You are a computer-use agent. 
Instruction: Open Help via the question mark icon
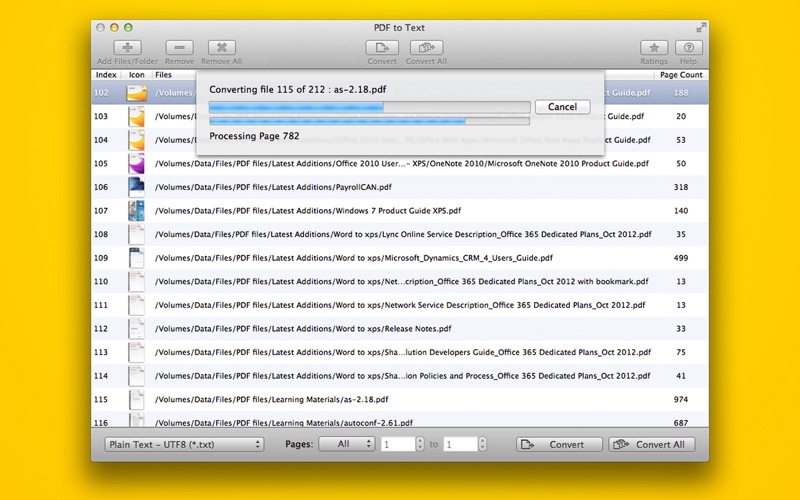tap(688, 48)
